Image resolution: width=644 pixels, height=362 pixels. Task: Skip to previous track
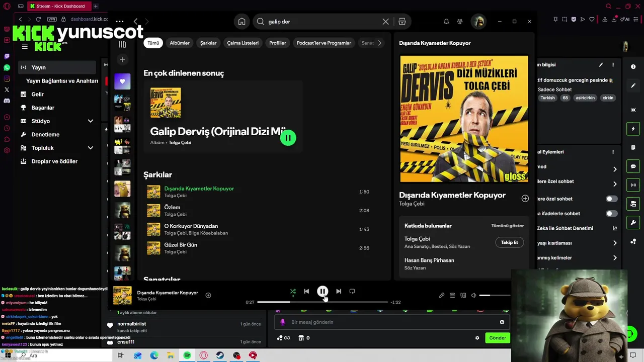point(306,291)
